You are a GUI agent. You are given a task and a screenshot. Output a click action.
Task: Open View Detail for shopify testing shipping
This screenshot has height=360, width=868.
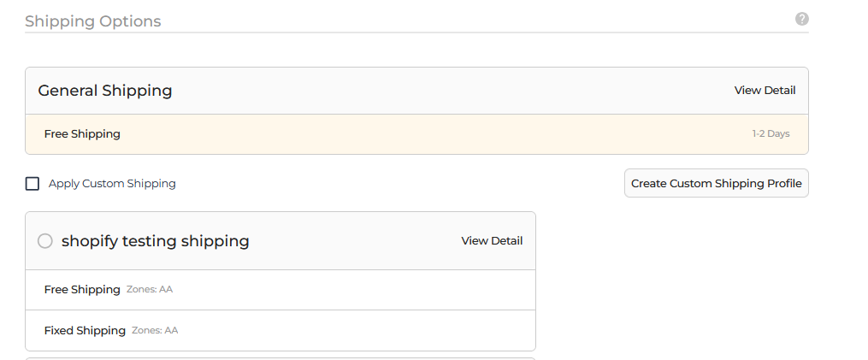[x=492, y=241]
